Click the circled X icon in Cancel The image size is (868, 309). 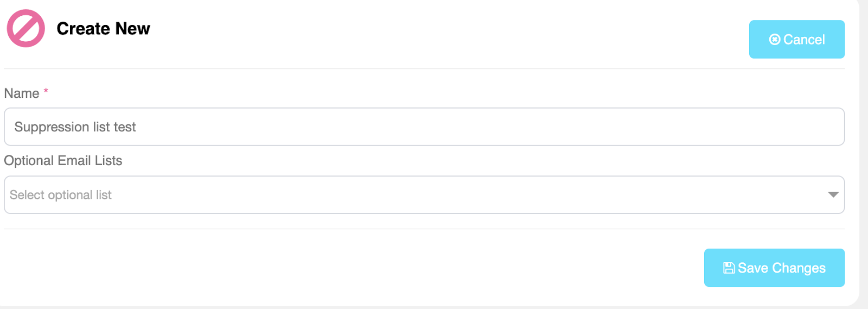click(x=775, y=40)
